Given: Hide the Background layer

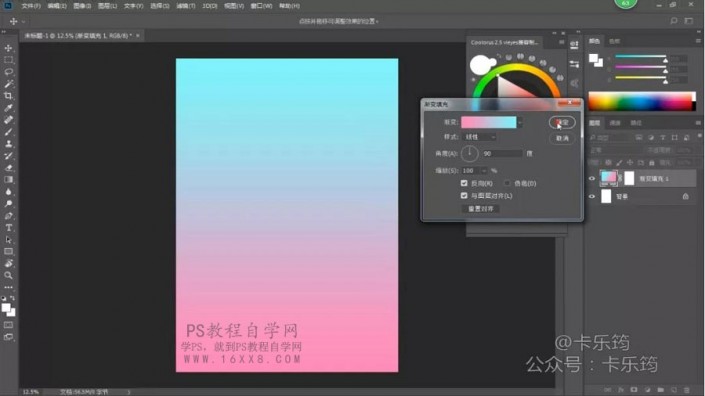Looking at the screenshot, I should [x=592, y=196].
